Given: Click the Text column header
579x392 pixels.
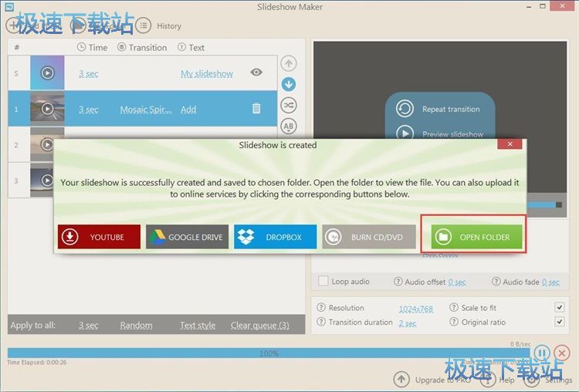Looking at the screenshot, I should [191, 47].
